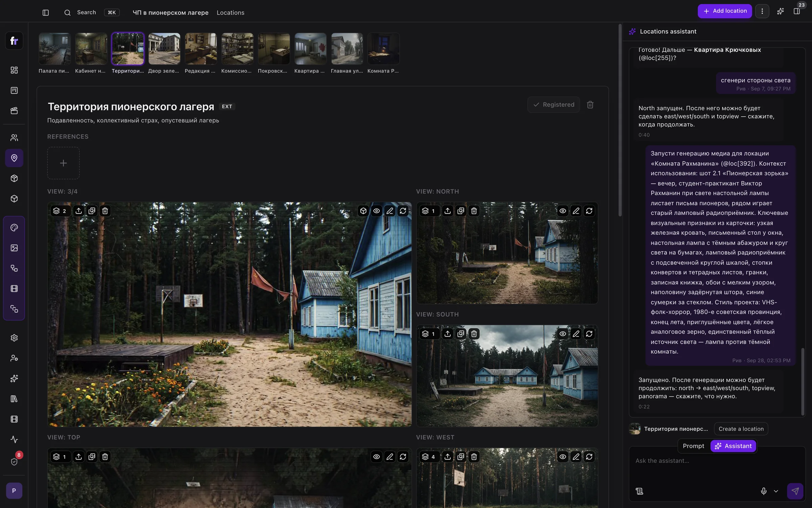Open the characters people icon in sidebar

(14, 137)
